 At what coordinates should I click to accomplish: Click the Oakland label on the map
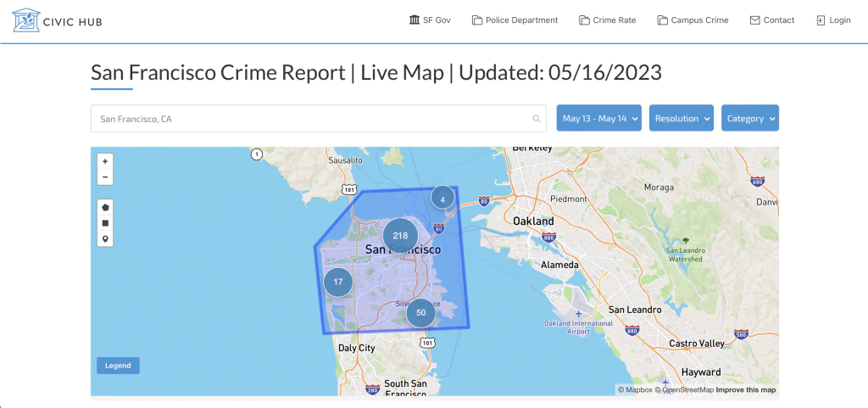pos(533,221)
